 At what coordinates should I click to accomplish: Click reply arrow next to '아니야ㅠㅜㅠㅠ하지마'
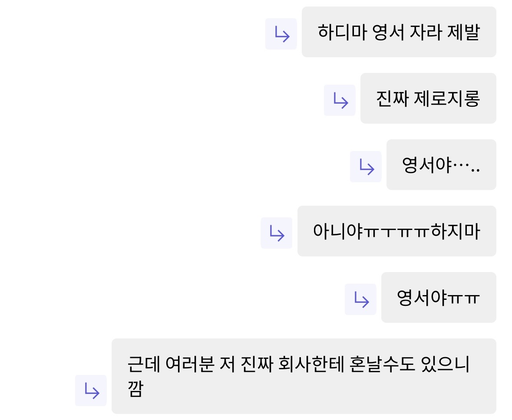[276, 233]
